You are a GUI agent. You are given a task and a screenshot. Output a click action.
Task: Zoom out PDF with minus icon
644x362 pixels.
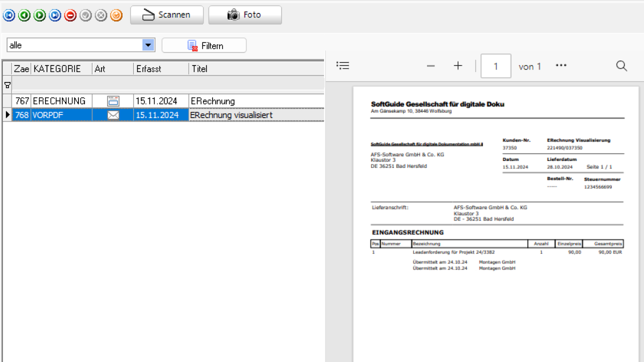430,66
